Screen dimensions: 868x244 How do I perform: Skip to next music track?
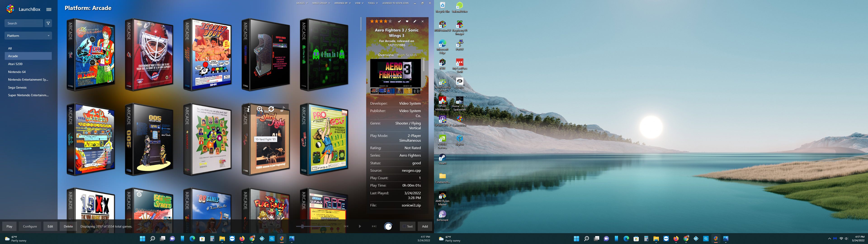pos(374,226)
